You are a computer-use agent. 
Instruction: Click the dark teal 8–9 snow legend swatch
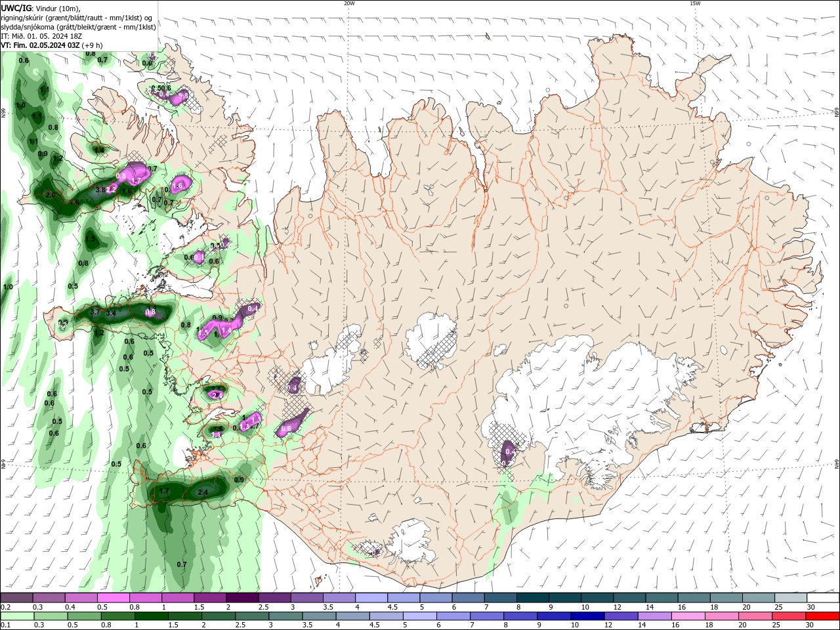(x=532, y=598)
